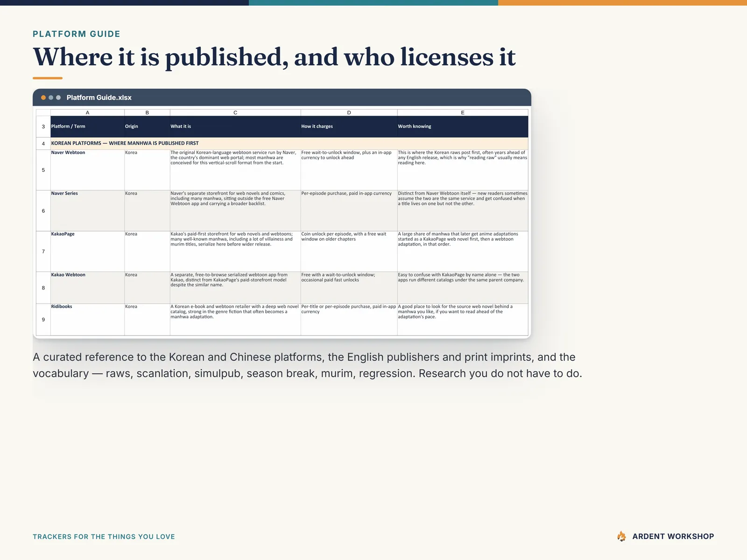The image size is (747, 560).
Task: Click the Ardent Workshop flame logo icon
Action: click(x=621, y=536)
